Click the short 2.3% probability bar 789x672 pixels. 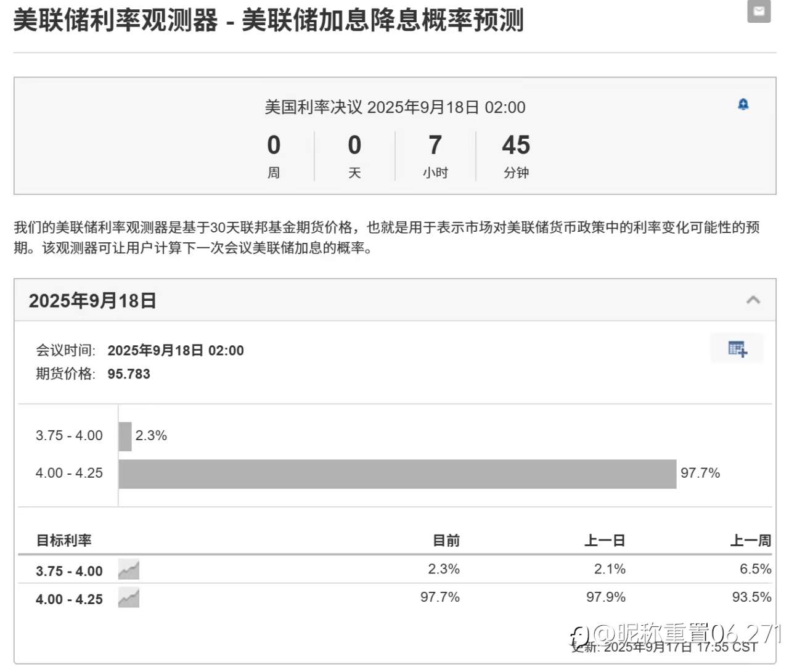pyautogui.click(x=125, y=436)
